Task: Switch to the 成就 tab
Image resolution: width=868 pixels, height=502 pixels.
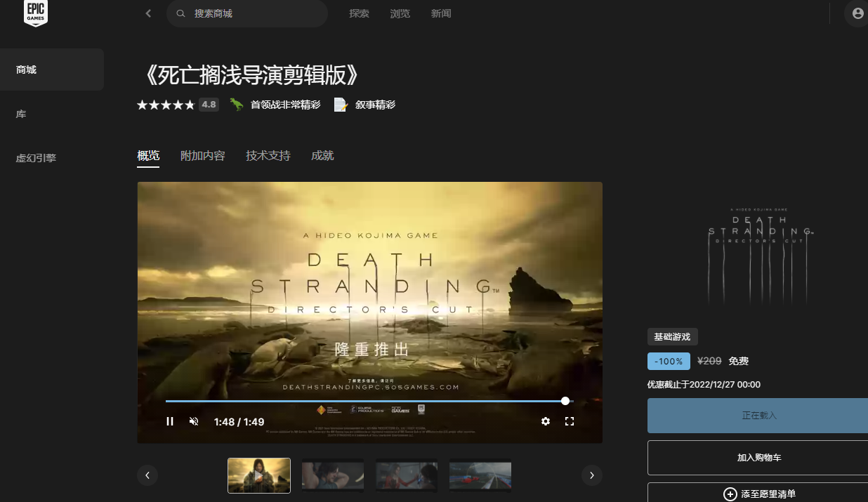Action: click(x=322, y=156)
